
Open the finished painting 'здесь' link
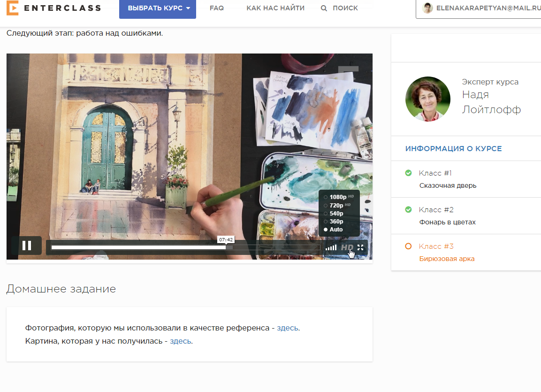(181, 341)
